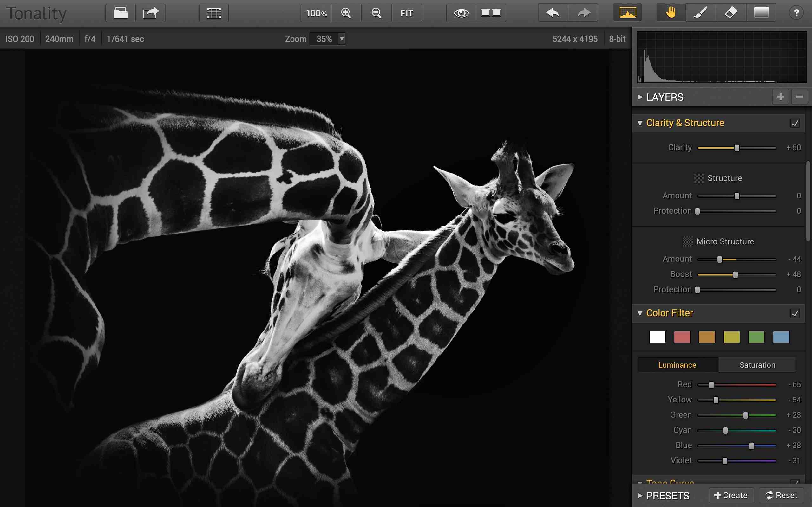The image size is (812, 507).
Task: Toggle the preview eye icon
Action: (x=461, y=13)
